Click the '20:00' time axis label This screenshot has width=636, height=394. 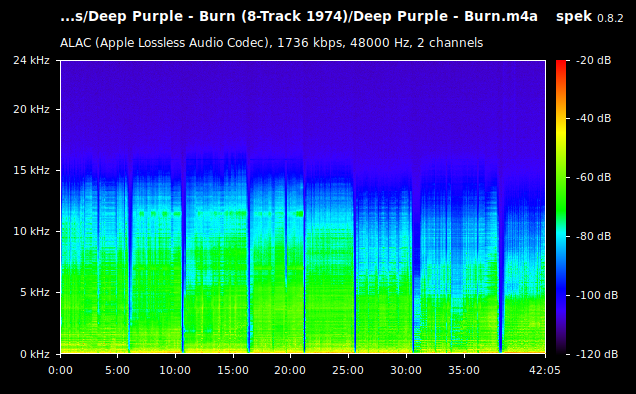(290, 370)
